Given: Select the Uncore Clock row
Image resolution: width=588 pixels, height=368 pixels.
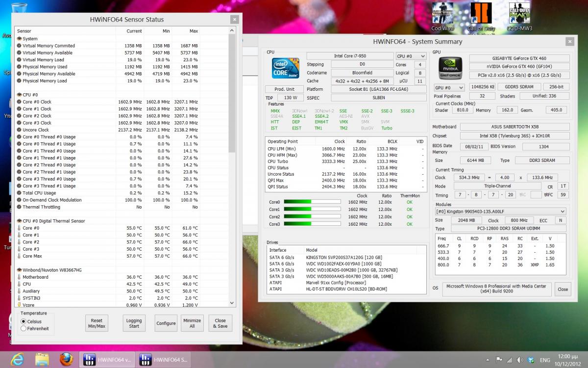Looking at the screenshot, I should pyautogui.click(x=107, y=130).
